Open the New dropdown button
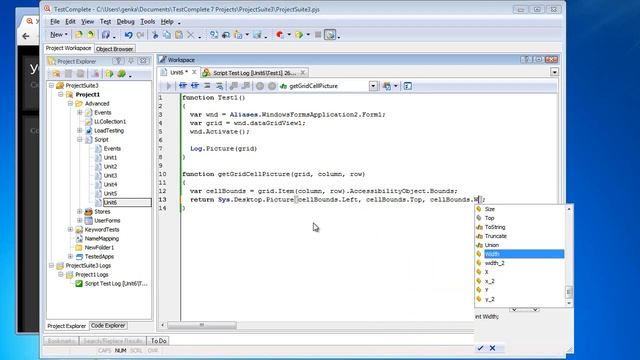 (59, 35)
